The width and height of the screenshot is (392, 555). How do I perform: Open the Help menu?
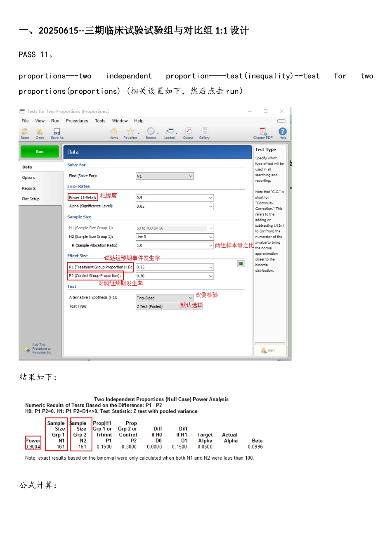139,121
